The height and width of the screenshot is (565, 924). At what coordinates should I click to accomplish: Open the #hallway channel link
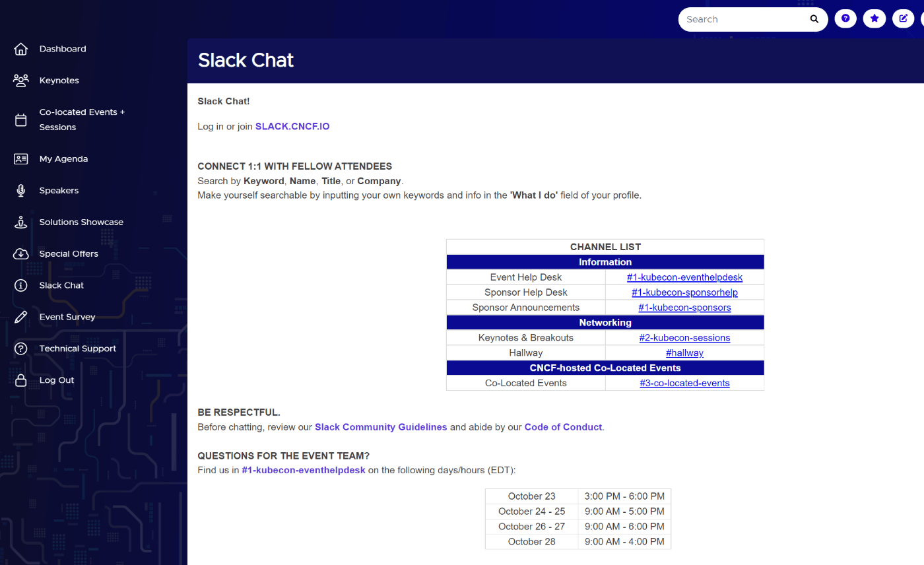tap(684, 353)
